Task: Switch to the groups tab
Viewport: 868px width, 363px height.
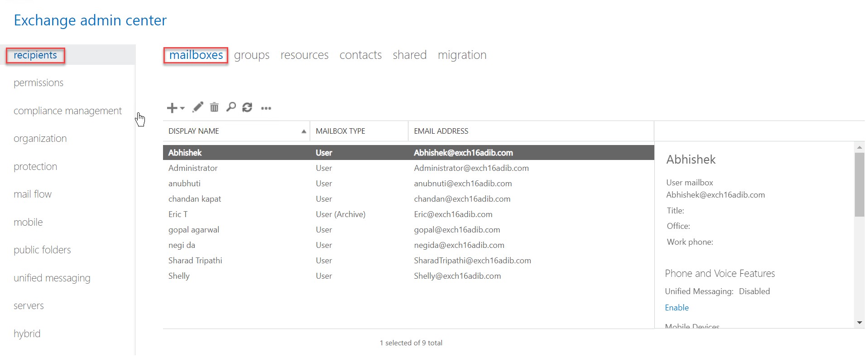Action: point(252,55)
